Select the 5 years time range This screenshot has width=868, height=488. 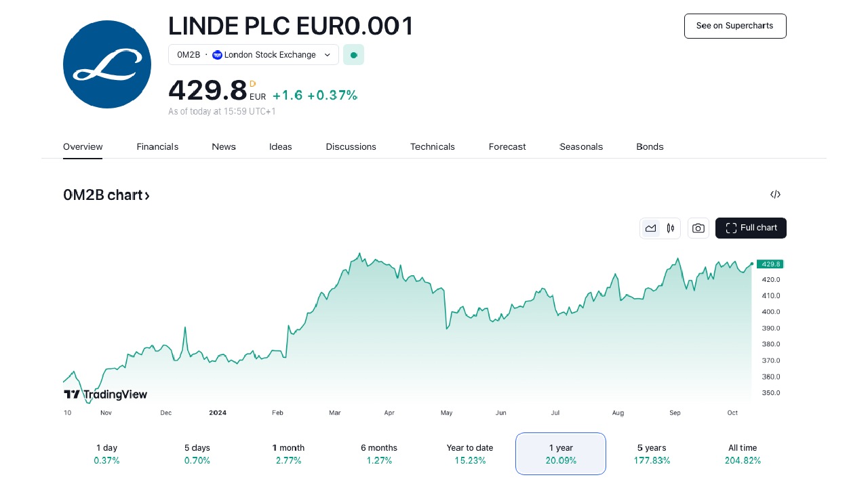click(652, 453)
